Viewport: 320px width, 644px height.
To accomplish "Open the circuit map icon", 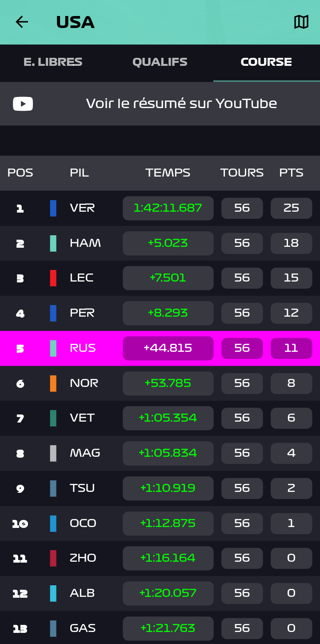I will point(301,22).
